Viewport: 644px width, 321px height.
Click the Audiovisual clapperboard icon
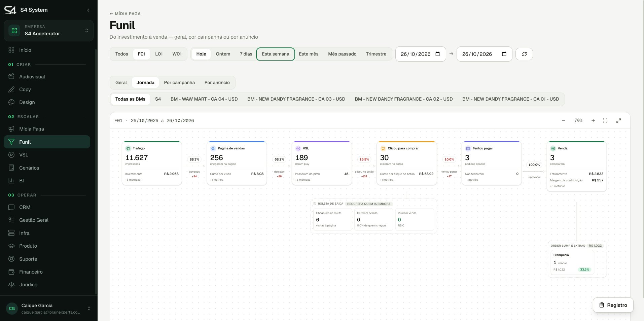[x=11, y=76]
